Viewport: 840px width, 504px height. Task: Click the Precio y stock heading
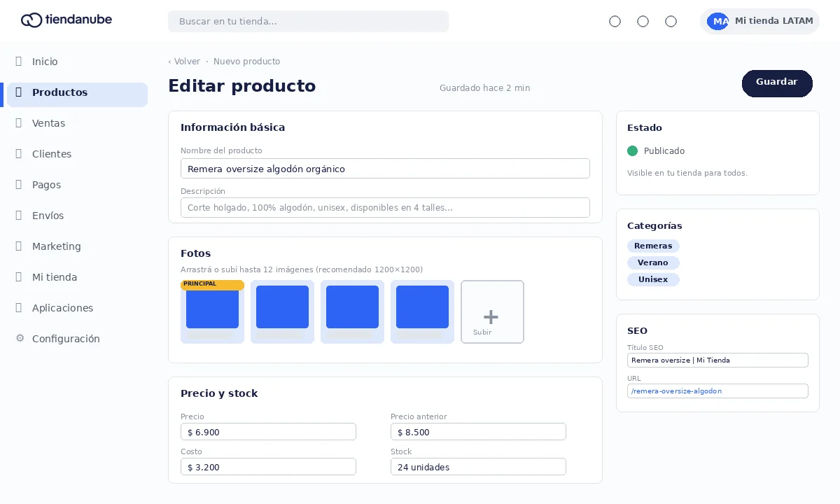click(x=219, y=393)
